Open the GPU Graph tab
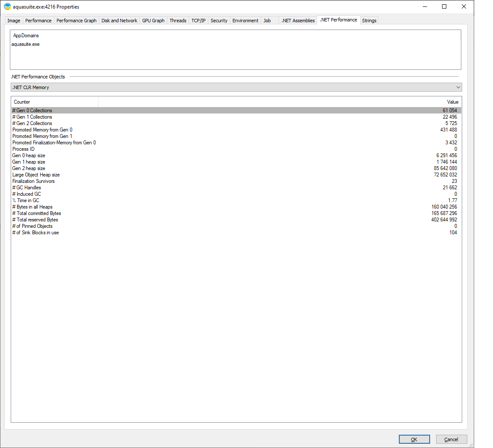 coord(154,21)
